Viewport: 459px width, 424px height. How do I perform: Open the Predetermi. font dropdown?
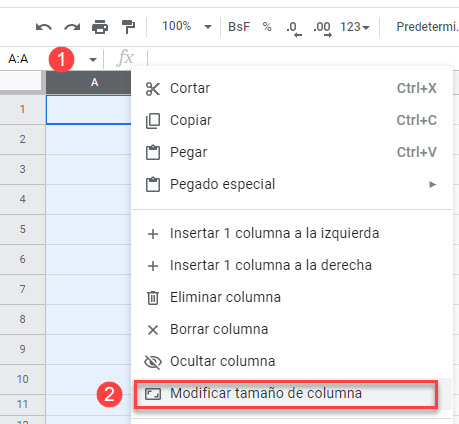click(427, 27)
